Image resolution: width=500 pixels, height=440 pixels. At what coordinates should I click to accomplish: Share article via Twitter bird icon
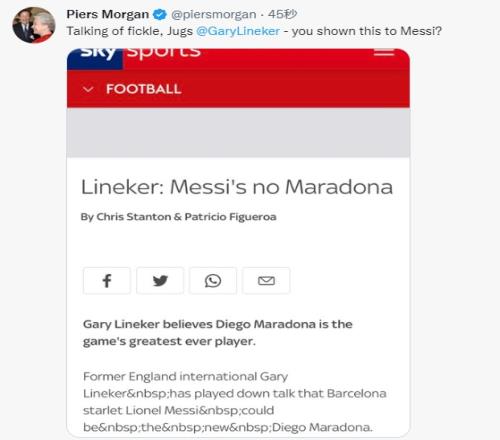click(160, 281)
